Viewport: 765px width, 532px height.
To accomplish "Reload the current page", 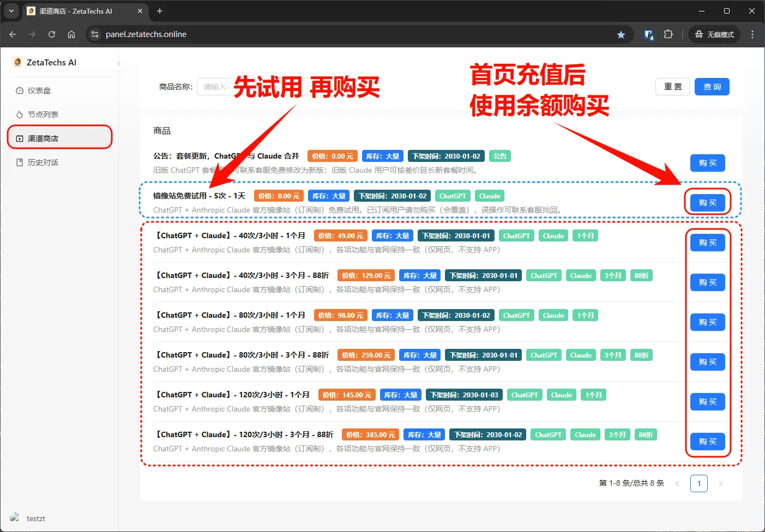I will (52, 34).
